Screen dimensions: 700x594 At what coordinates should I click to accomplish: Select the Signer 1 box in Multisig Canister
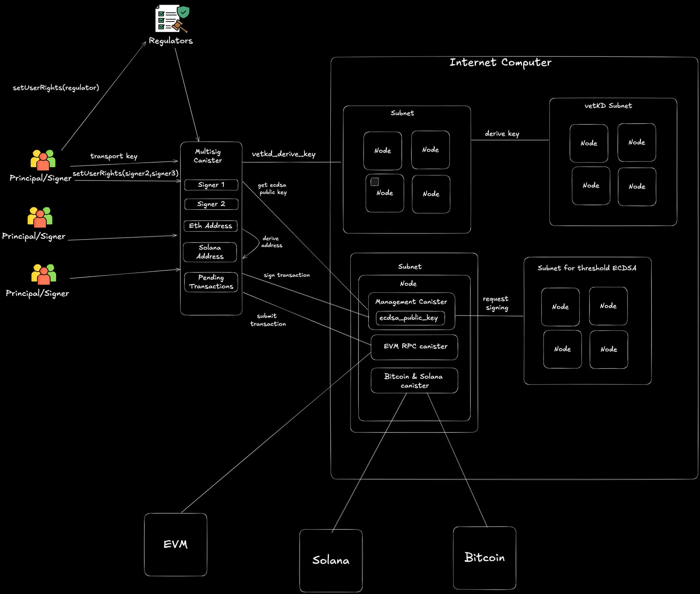[x=211, y=185]
